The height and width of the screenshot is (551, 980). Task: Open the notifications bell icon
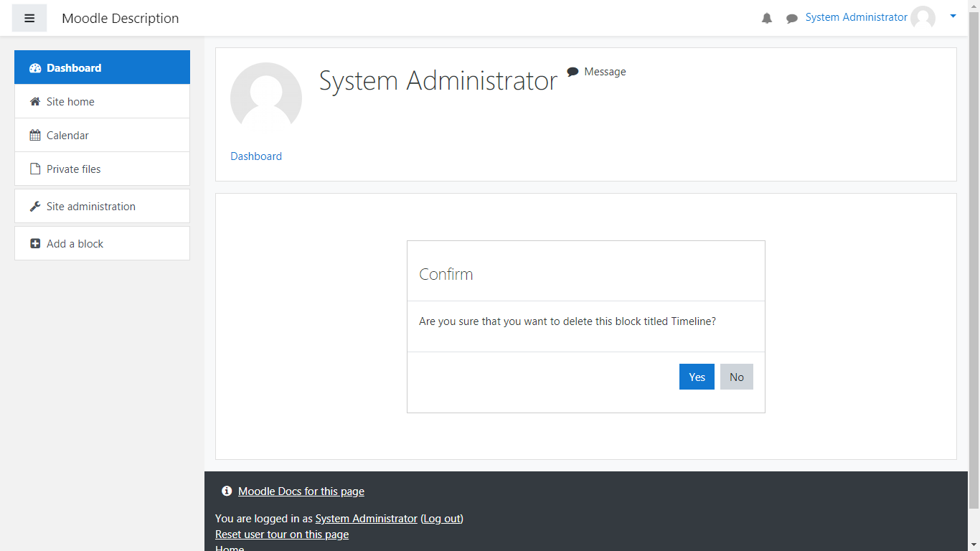[x=767, y=19]
